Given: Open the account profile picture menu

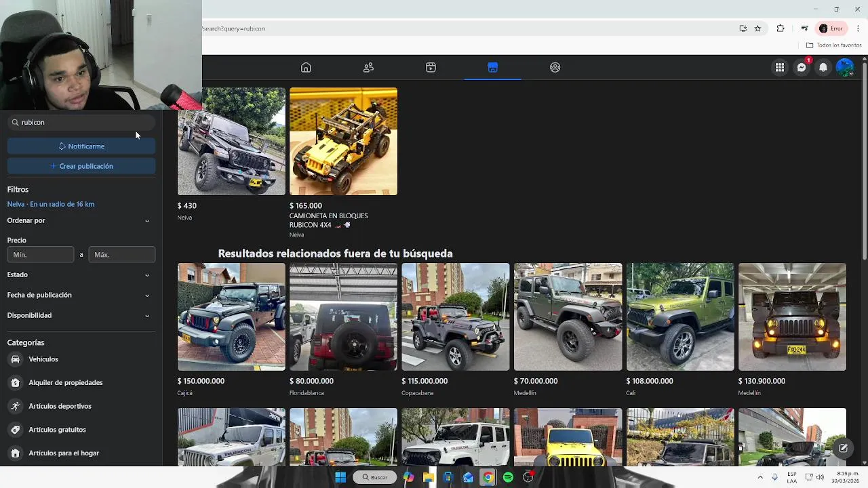Looking at the screenshot, I should click(845, 67).
